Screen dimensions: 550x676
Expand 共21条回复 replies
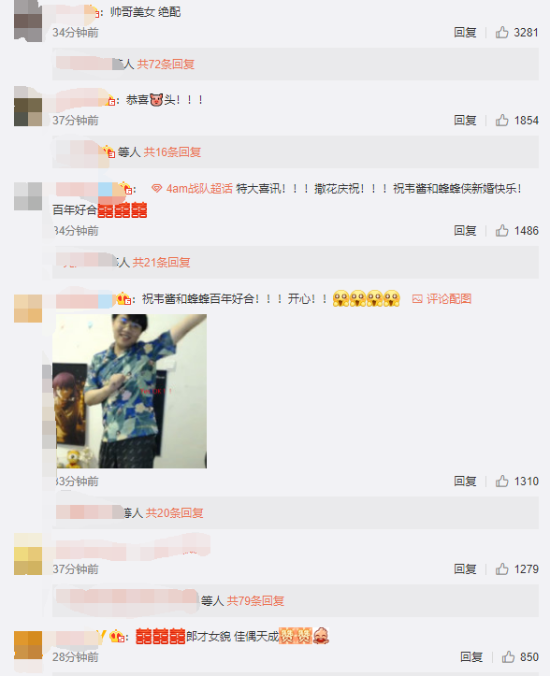pos(161,262)
